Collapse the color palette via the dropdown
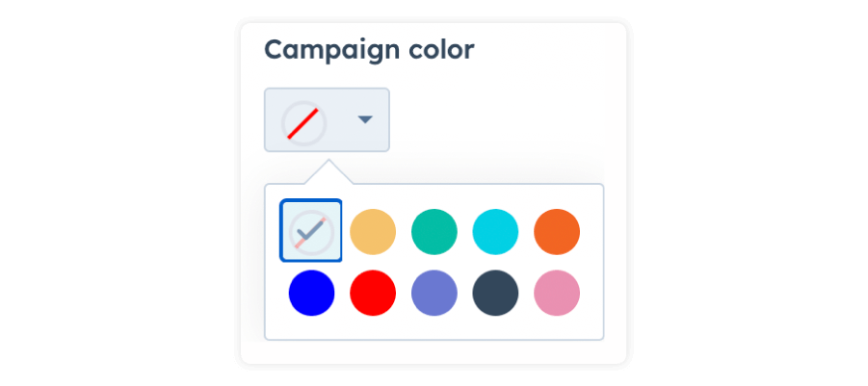Image resolution: width=868 pixels, height=386 pixels. [x=327, y=120]
